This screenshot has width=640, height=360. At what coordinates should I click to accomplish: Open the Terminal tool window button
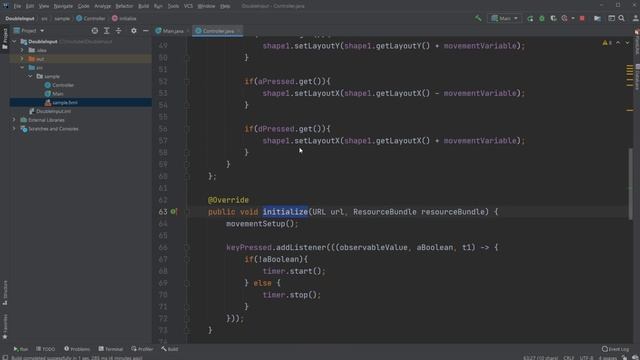(x=111, y=349)
